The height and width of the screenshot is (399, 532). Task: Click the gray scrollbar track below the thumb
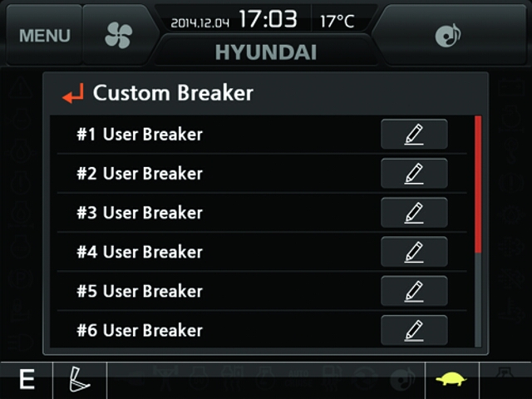point(478,300)
